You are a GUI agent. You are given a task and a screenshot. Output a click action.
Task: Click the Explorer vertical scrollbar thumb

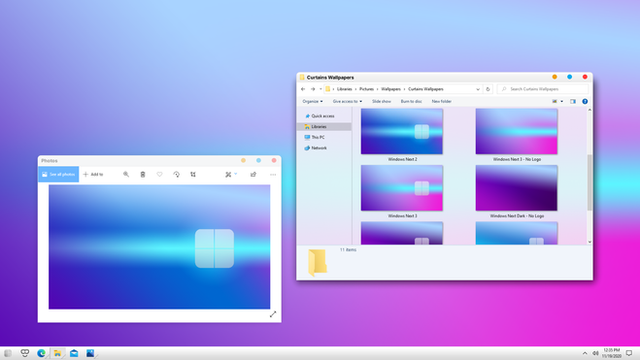(x=589, y=182)
